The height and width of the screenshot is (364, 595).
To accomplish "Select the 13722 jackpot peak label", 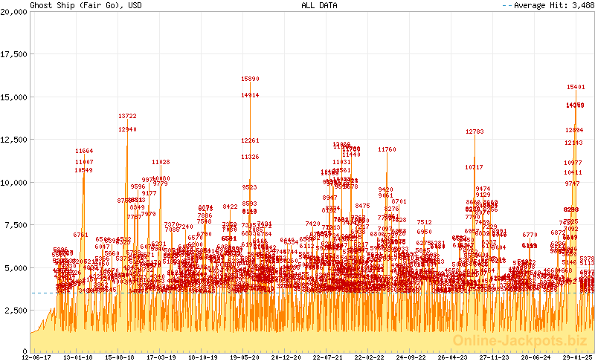I will click(x=127, y=116).
